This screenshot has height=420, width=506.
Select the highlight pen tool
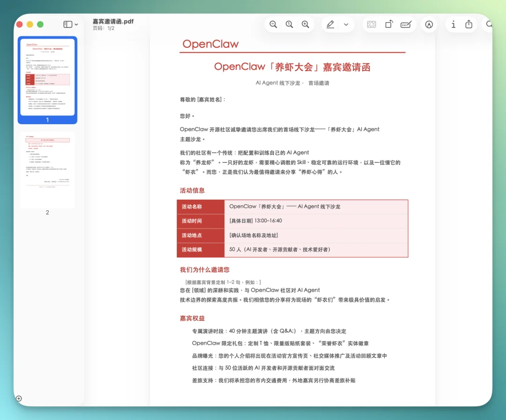[330, 25]
